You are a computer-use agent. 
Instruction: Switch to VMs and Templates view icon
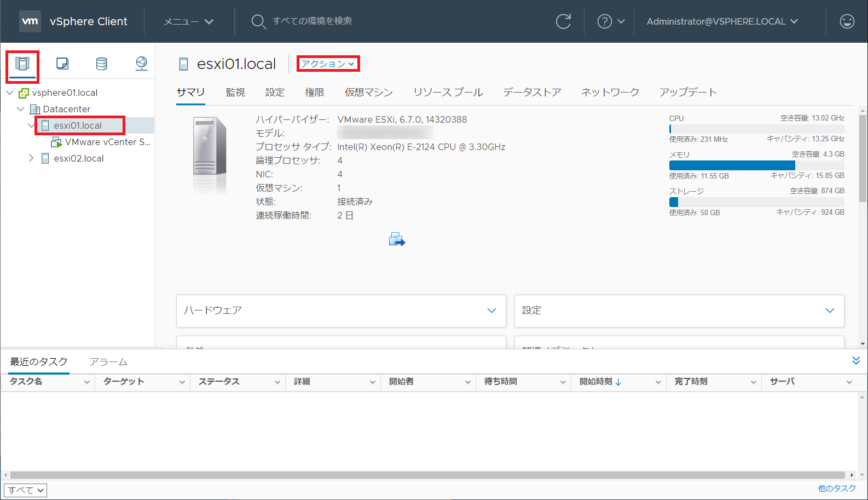tap(62, 64)
